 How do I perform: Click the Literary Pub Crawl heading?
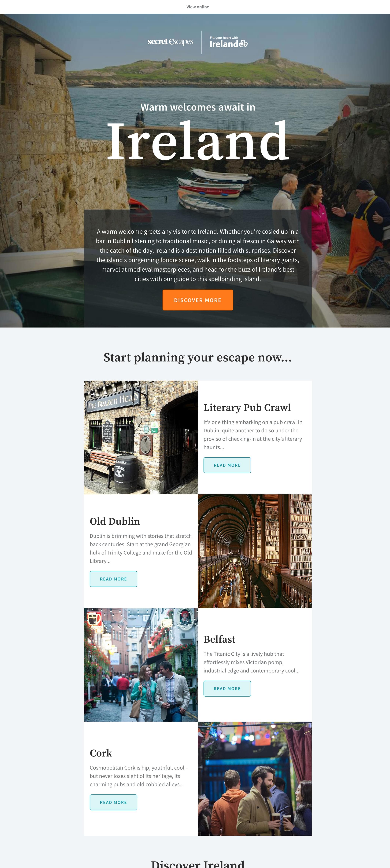pos(247,408)
